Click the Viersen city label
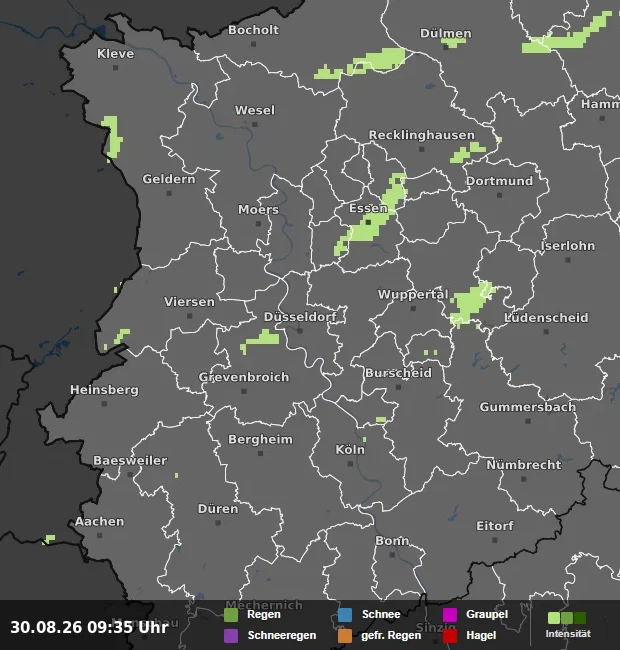Screen dimensions: 620x650 [189, 302]
